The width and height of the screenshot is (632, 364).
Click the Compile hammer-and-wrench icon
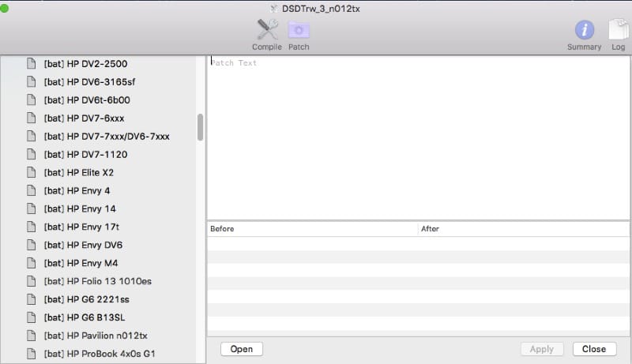click(x=267, y=30)
